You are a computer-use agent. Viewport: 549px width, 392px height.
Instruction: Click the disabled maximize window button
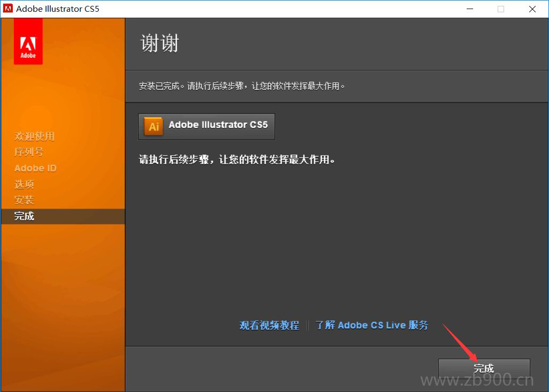[501, 9]
